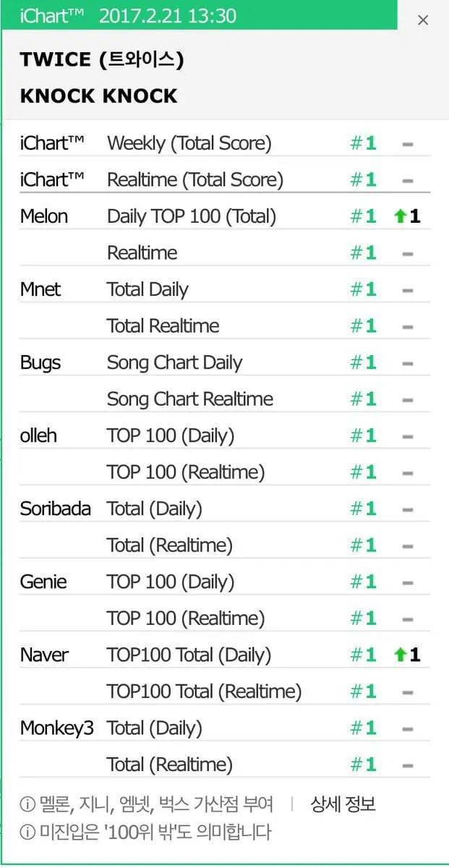Click the dash beside Monkey3 Total Realtime
The height and width of the screenshot is (868, 449).
408,764
